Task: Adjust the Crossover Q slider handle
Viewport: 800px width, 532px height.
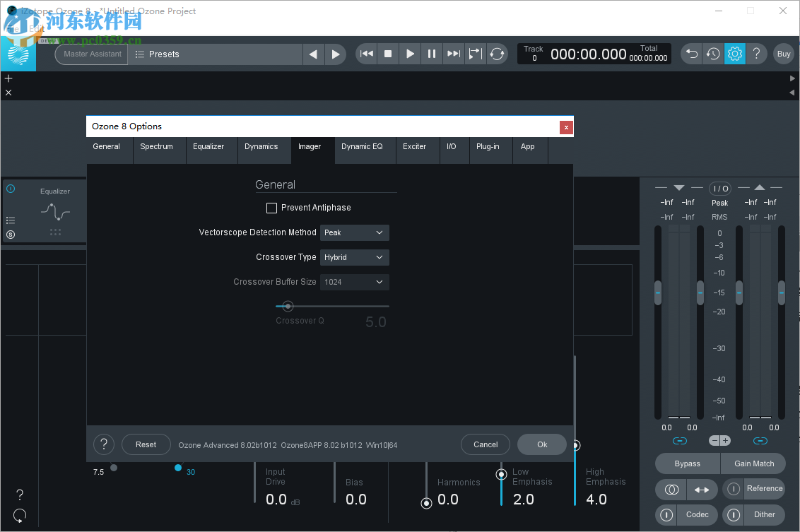Action: pos(287,306)
